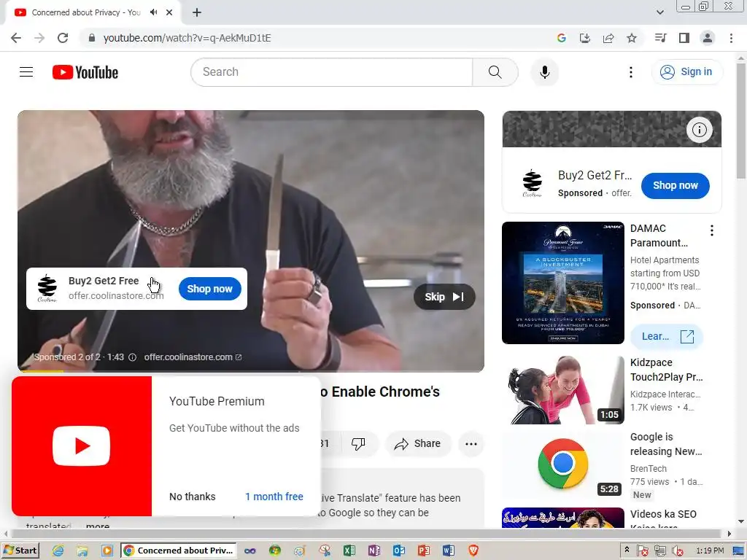
Task: Open the muted volume tray icon
Action: tap(676, 551)
